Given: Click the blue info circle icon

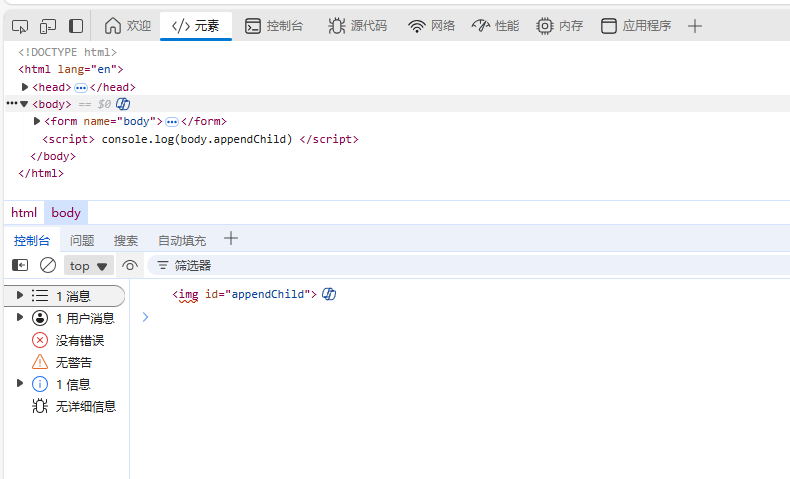Looking at the screenshot, I should 40,384.
